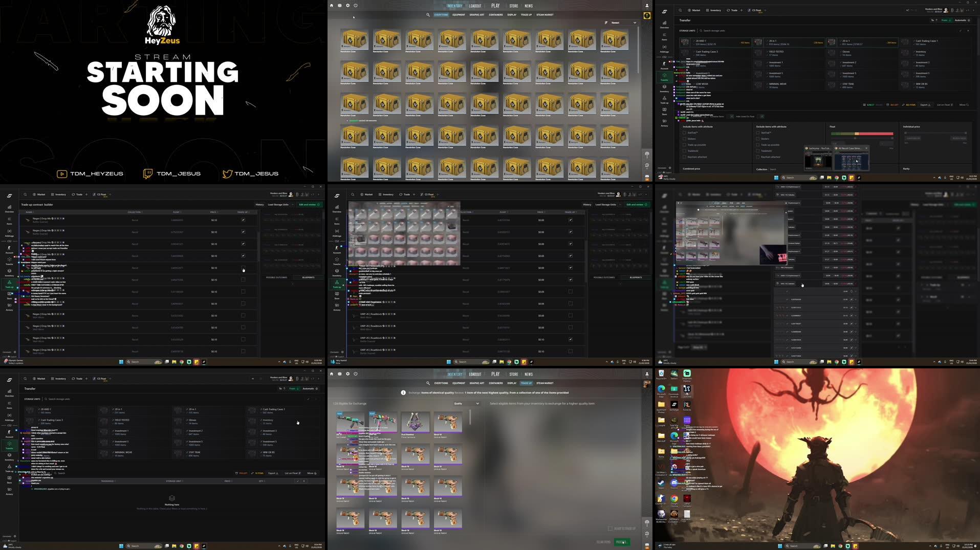Switch to the LOADOUT tab in CS2
Viewport: 980px width, 550px height.
475,6
